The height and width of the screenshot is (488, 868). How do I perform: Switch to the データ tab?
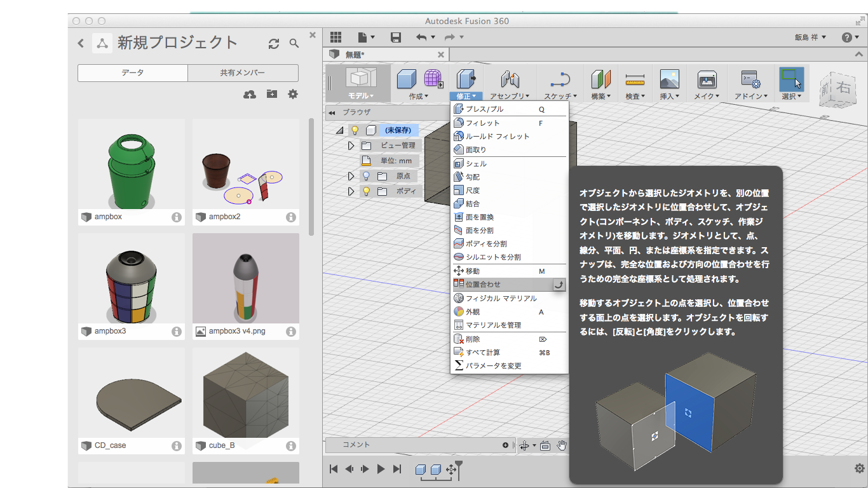(x=133, y=73)
